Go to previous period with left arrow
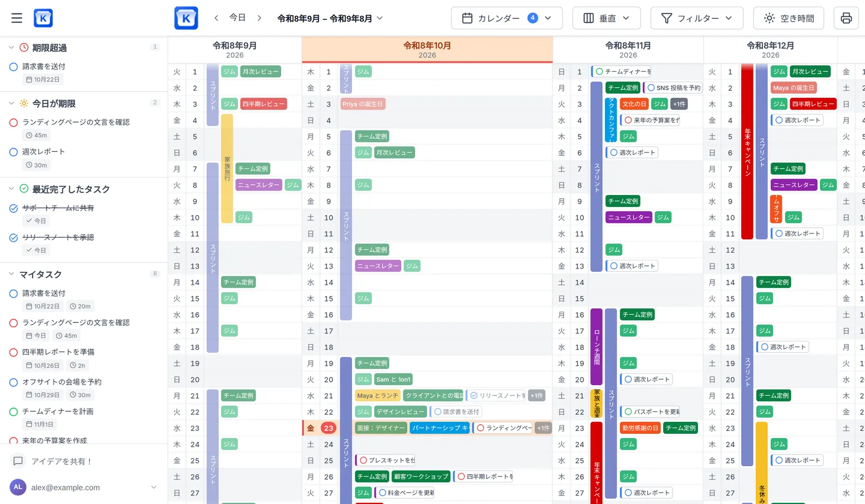The image size is (865, 504). [x=216, y=18]
